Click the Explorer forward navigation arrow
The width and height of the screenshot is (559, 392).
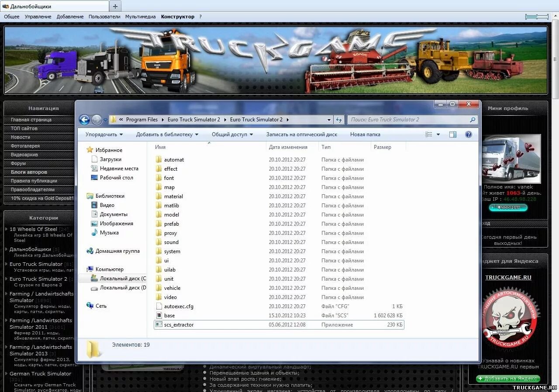coord(97,120)
